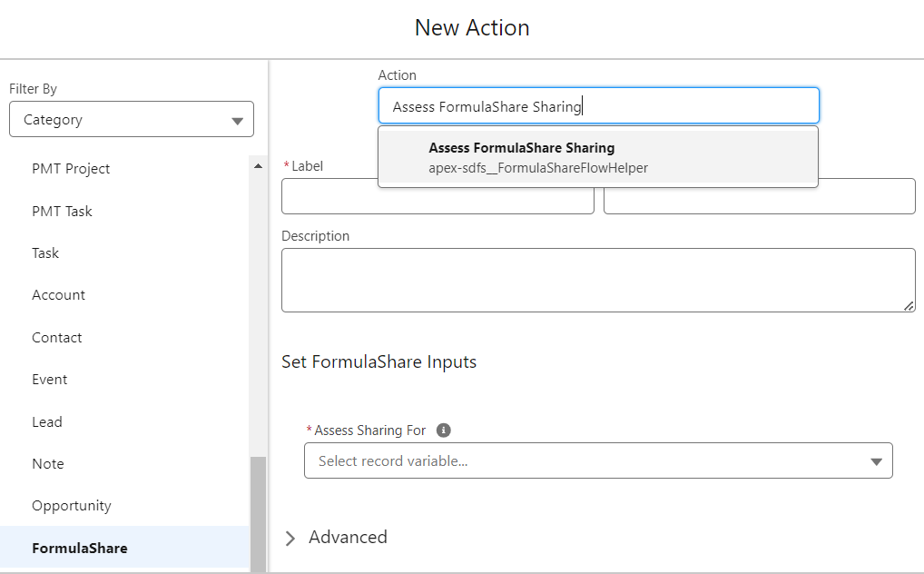Select the Opportunity category in the sidebar
The image size is (924, 574).
click(72, 505)
